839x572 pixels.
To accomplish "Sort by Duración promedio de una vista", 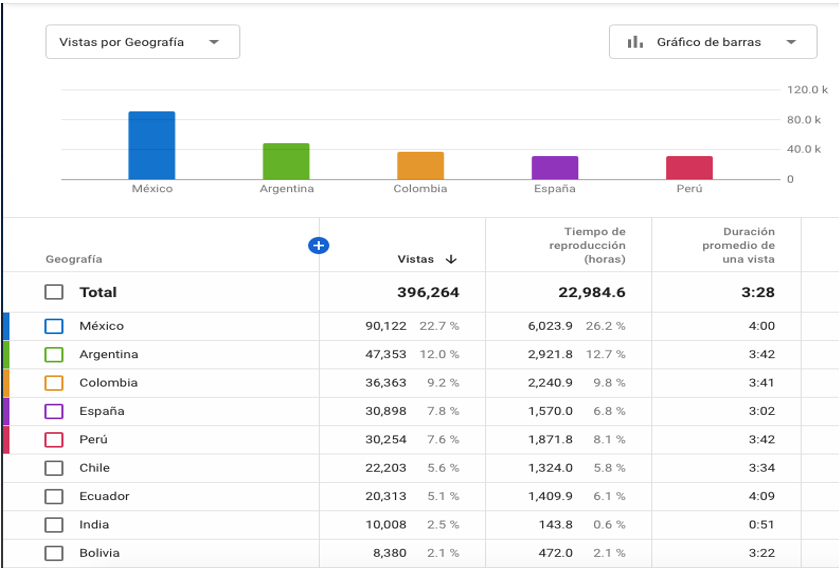I will [x=737, y=245].
